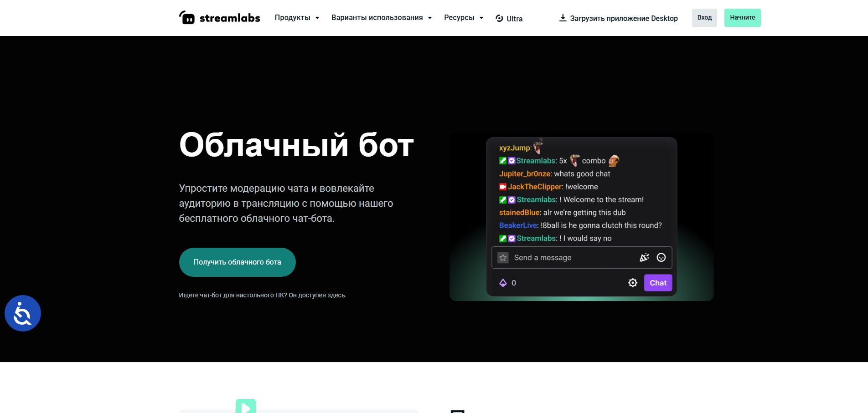Viewport: 868px width, 413px height.
Task: Expand the Ресурсы dropdown
Action: pos(464,18)
